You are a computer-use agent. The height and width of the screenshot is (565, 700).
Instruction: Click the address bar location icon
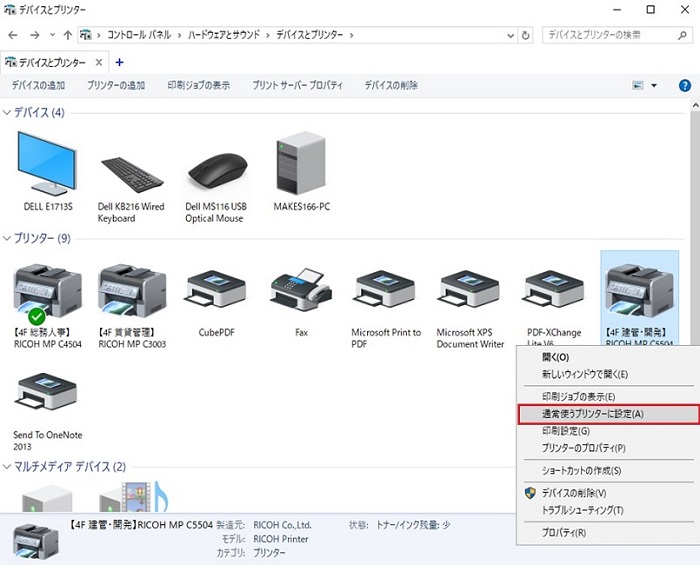[x=86, y=35]
